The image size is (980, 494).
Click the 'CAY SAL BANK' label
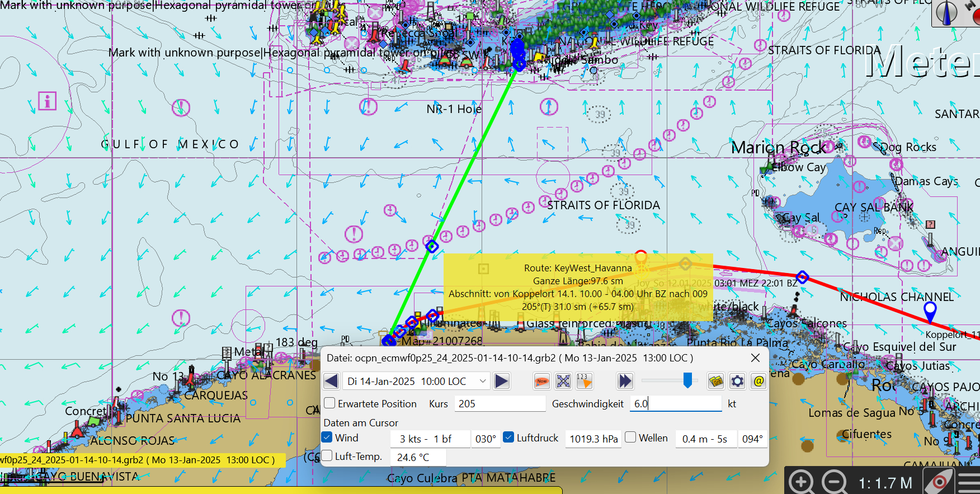coord(874,207)
